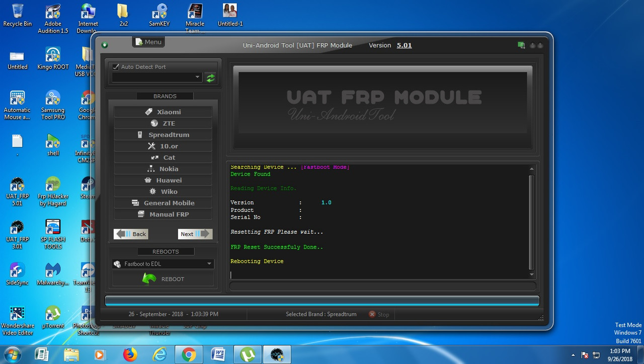Open the Wondershare Video Editor icon
The image size is (644, 364).
click(x=17, y=321)
